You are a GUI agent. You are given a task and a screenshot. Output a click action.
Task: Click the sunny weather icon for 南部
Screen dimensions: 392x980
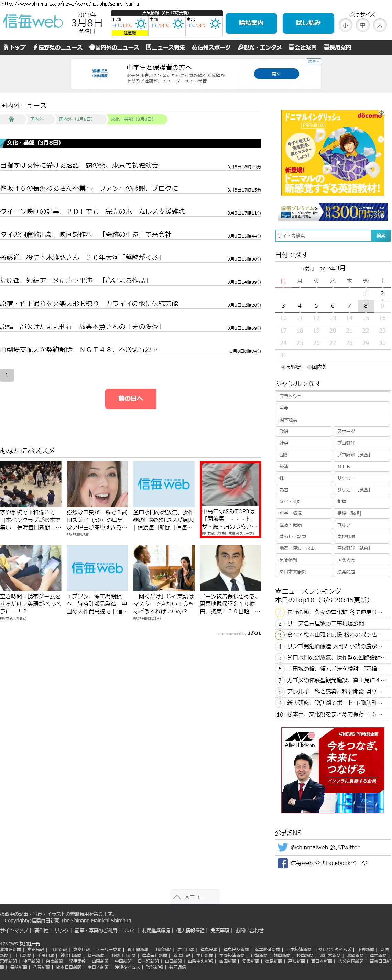click(x=215, y=24)
